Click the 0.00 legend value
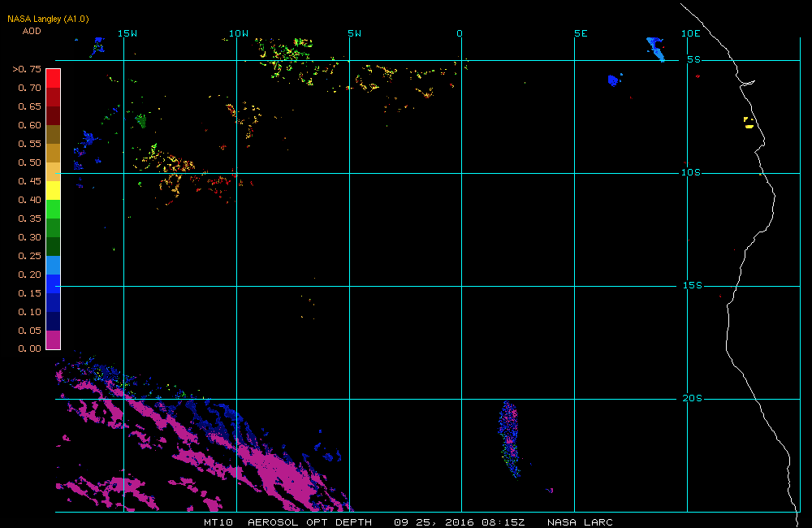 (x=29, y=348)
